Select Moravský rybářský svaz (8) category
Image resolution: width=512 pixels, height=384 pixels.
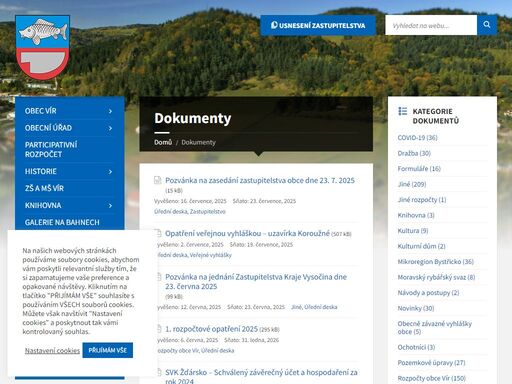coord(436,277)
